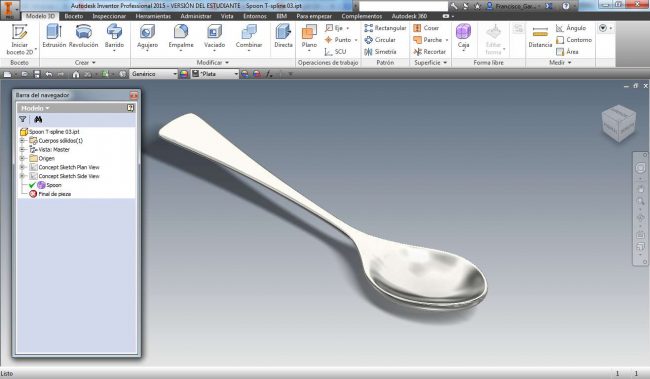Expand the Superficie panel dropdown

431,63
